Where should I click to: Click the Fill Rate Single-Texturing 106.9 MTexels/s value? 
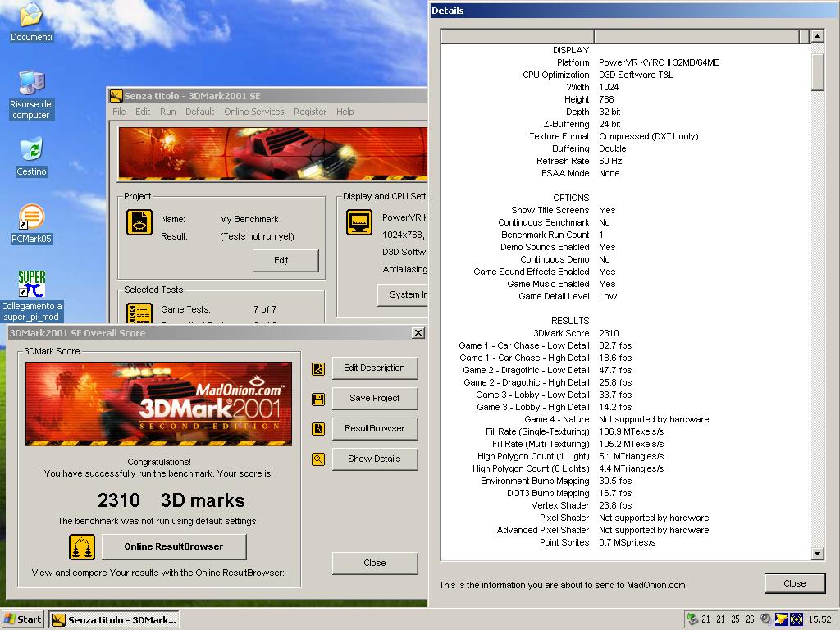[x=631, y=431]
